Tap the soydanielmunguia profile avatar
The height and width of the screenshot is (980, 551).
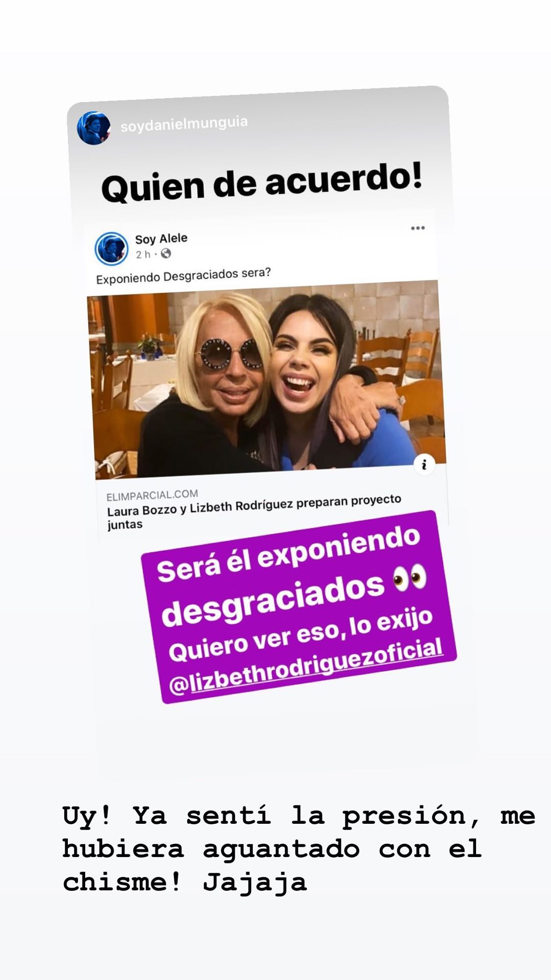(x=93, y=128)
